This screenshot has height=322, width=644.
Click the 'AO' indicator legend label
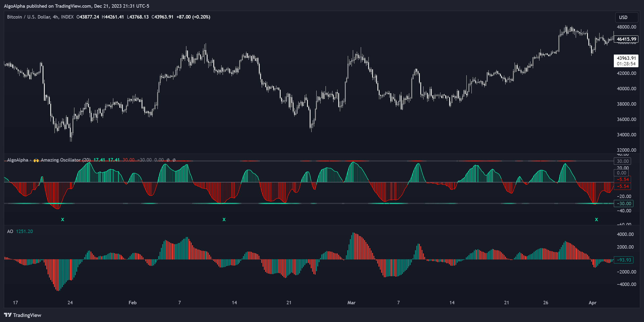coord(10,231)
